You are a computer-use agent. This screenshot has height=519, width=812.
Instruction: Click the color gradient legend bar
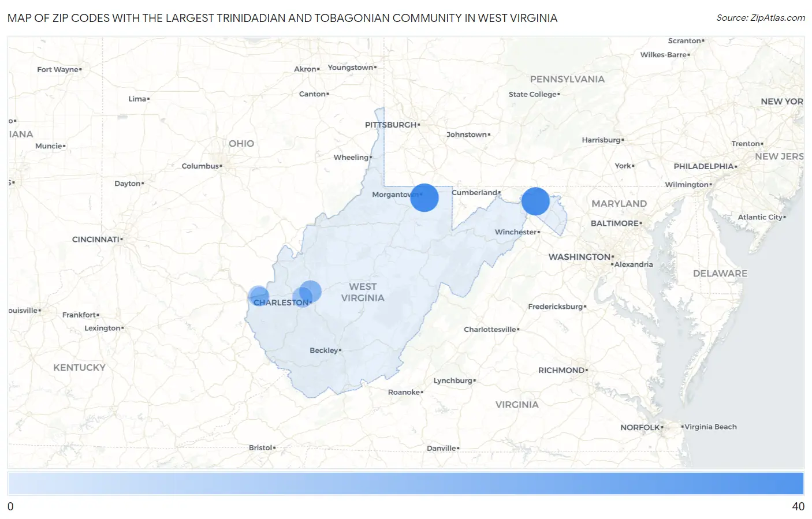point(405,483)
